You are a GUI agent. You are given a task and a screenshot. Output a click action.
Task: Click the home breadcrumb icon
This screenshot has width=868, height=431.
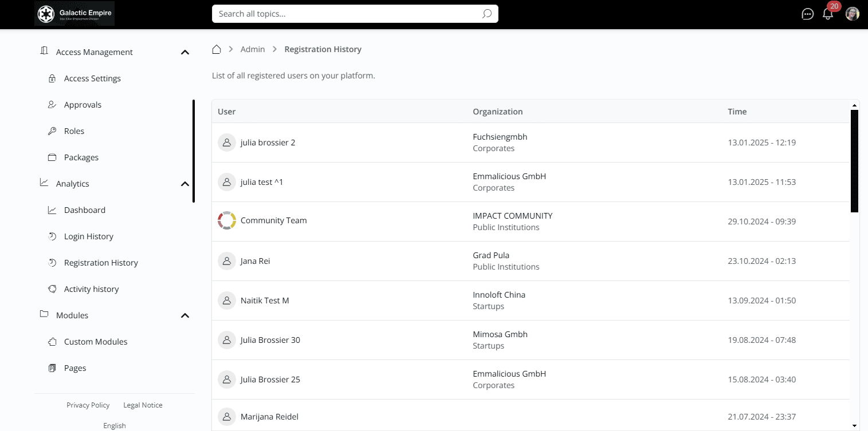pos(217,49)
